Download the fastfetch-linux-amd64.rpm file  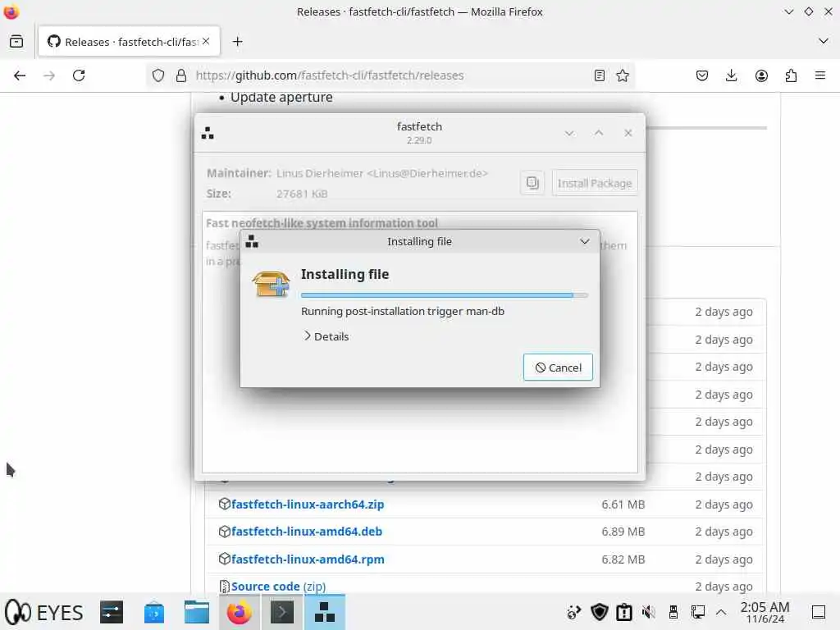[308, 559]
